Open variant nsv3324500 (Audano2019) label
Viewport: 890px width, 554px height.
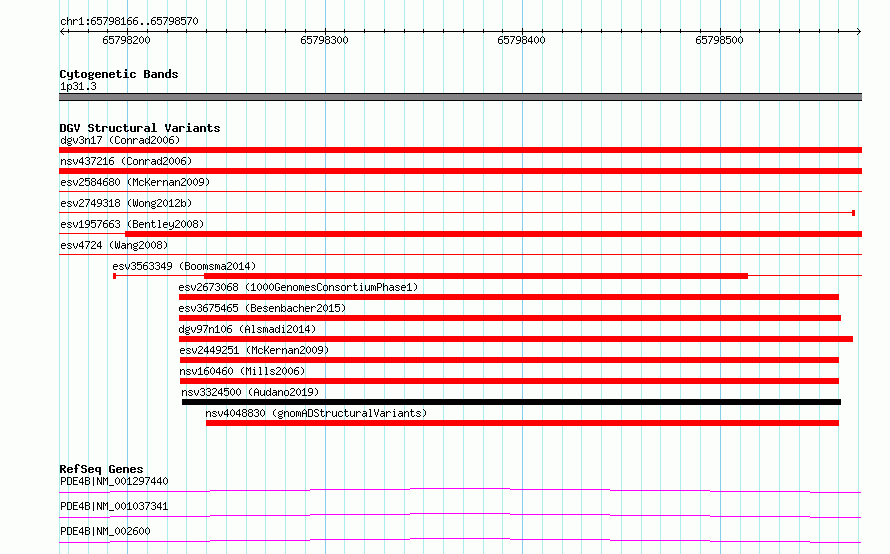[x=250, y=392]
